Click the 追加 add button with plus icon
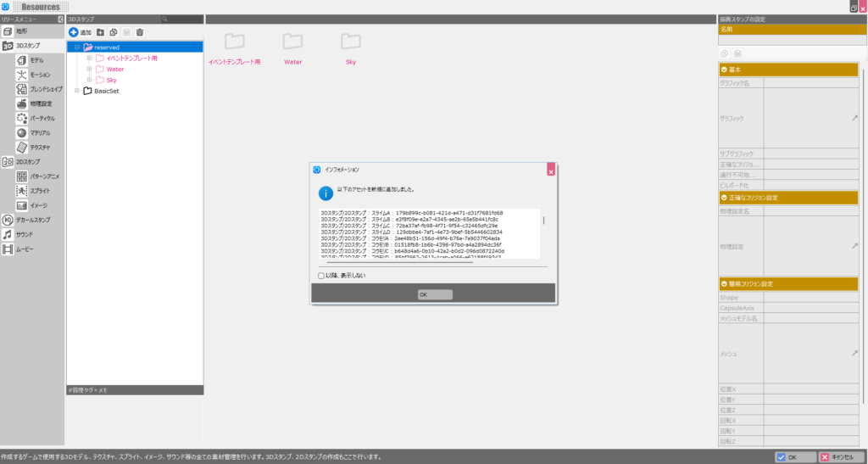This screenshot has height=464, width=868. point(81,31)
